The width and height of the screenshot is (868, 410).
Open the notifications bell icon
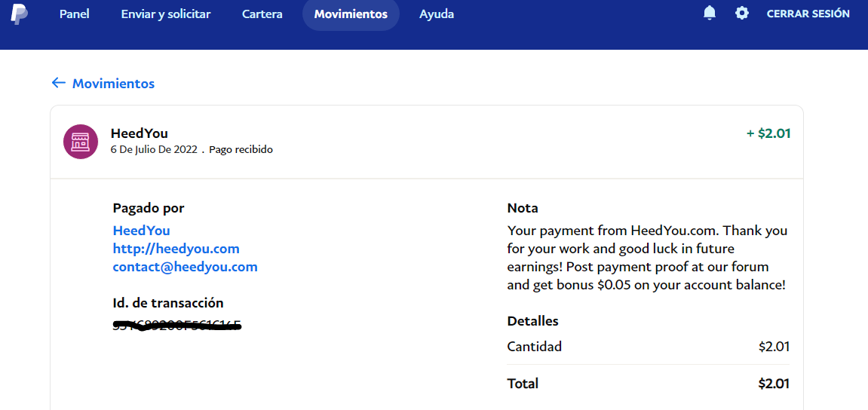tap(709, 14)
